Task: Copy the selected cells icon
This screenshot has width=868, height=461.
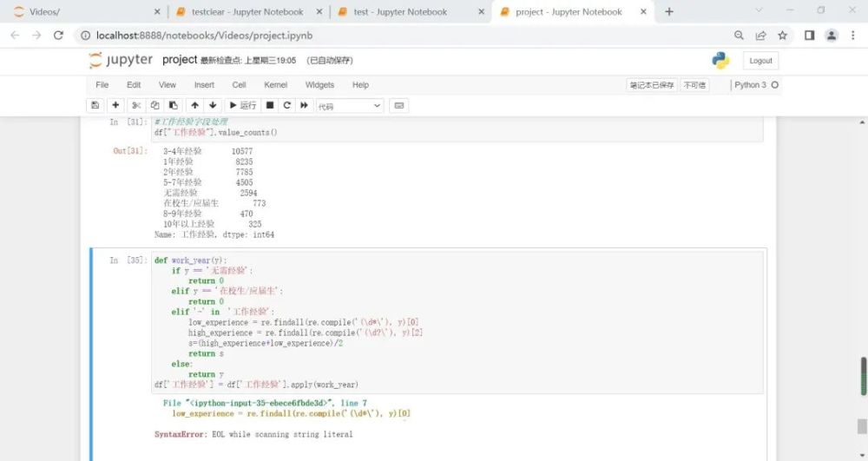Action: [154, 105]
